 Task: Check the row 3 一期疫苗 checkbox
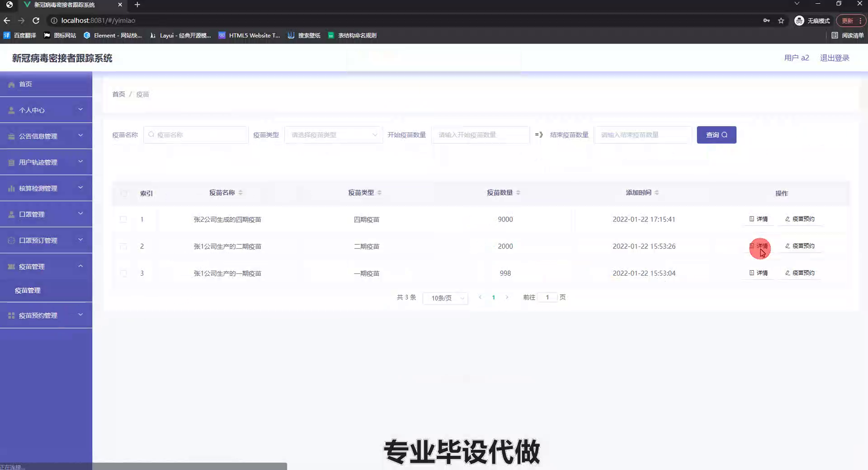pyautogui.click(x=123, y=273)
